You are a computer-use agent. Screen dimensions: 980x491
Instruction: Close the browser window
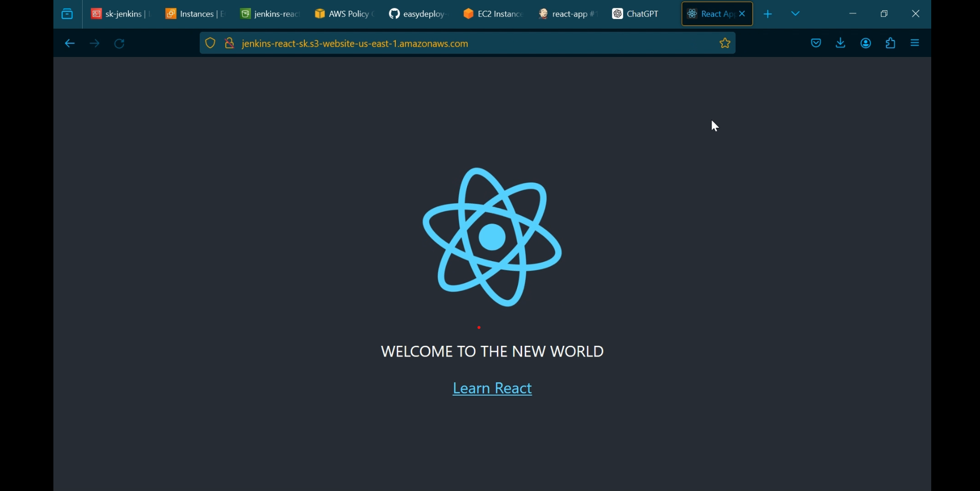pyautogui.click(x=916, y=14)
